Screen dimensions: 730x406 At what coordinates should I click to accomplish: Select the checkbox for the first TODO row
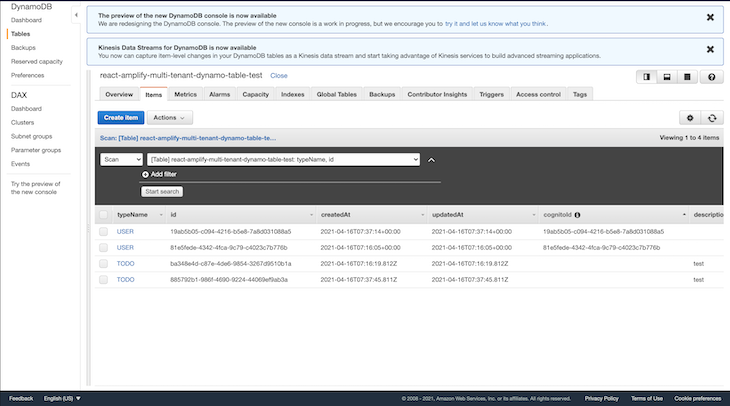tap(103, 263)
